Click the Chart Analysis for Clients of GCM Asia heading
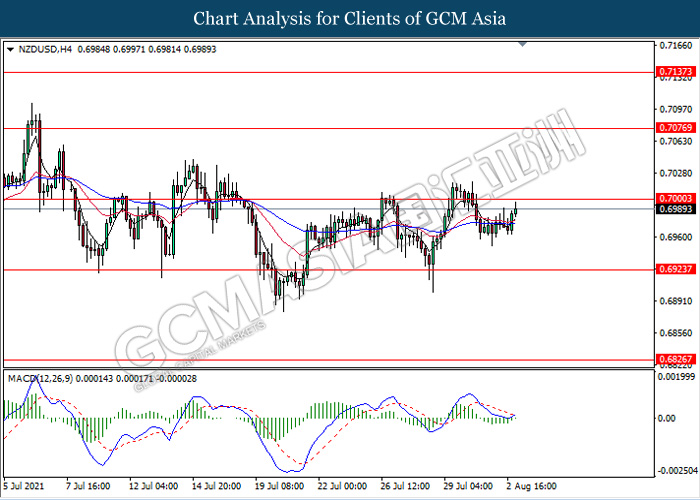The image size is (700, 500). pos(350,18)
